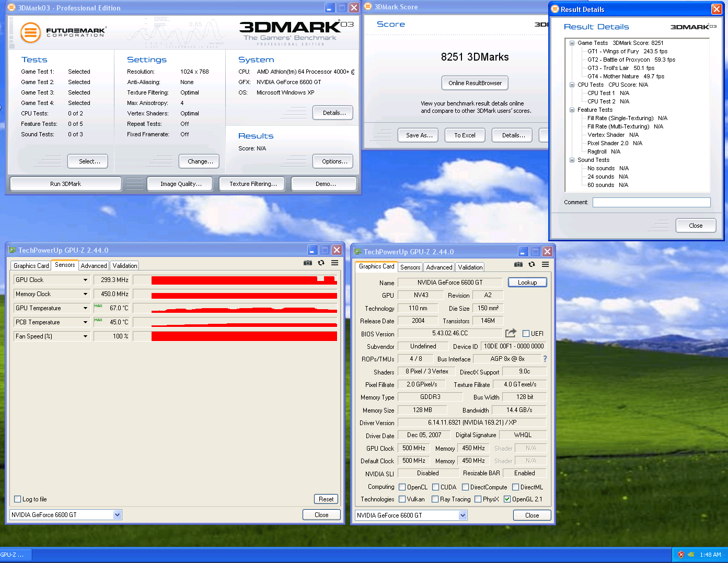Click Result Details window title icon
This screenshot has width=728, height=563.
point(555,9)
